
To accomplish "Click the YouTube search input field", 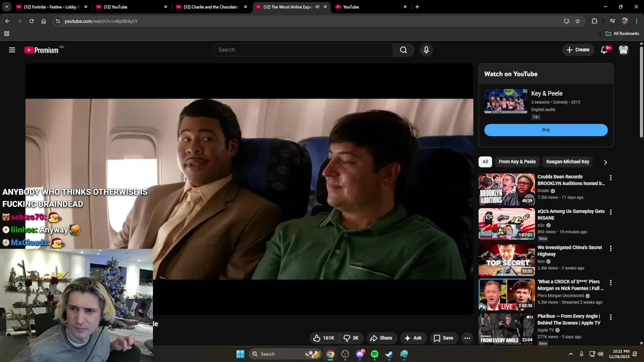I will (x=303, y=50).
